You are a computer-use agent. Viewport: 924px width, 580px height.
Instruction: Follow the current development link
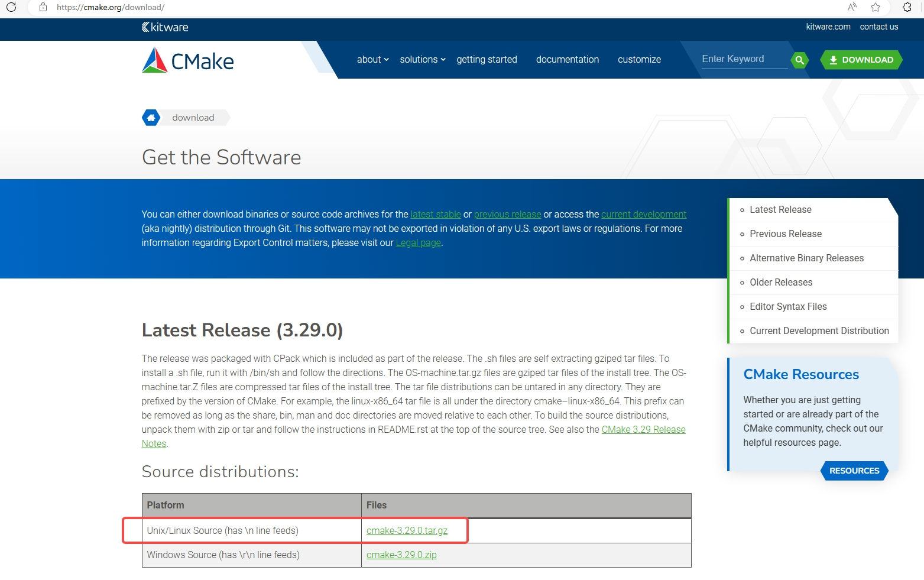[644, 215]
